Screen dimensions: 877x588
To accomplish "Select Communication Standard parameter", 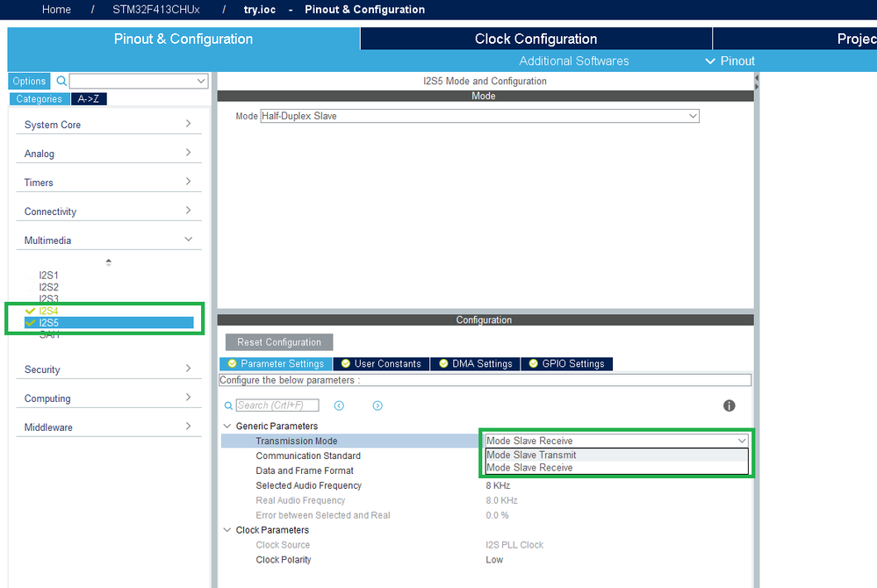I will tap(308, 456).
